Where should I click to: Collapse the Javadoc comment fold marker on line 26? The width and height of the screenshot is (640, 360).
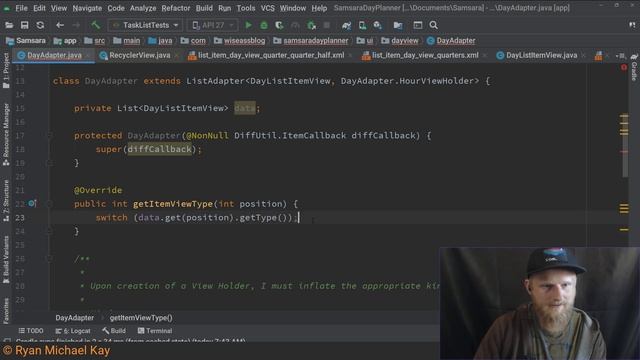coord(50,258)
